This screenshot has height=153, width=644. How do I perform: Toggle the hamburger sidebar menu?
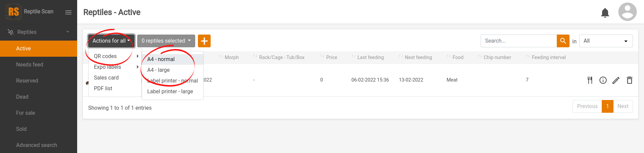(x=68, y=12)
